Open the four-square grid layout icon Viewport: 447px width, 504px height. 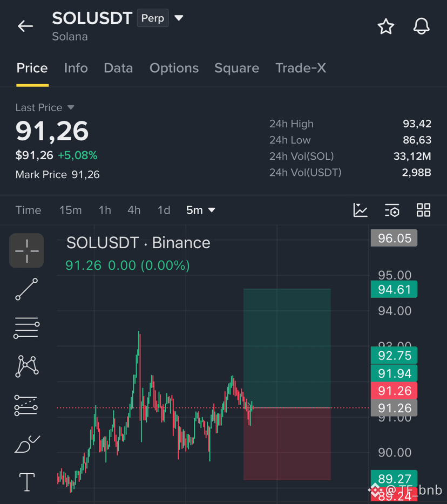pyautogui.click(x=423, y=210)
